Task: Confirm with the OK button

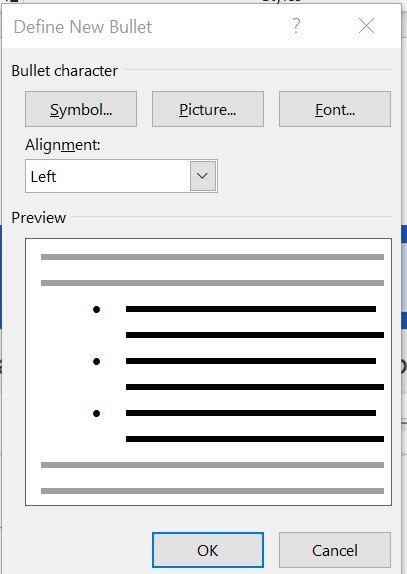Action: (208, 550)
